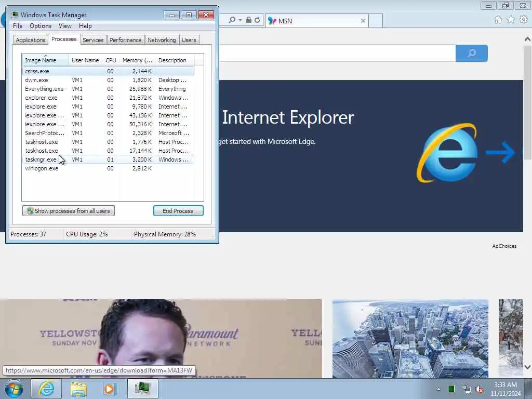Image resolution: width=532 pixels, height=399 pixels.
Task: Launch Windows Media Player taskbar icon
Action: (x=109, y=389)
